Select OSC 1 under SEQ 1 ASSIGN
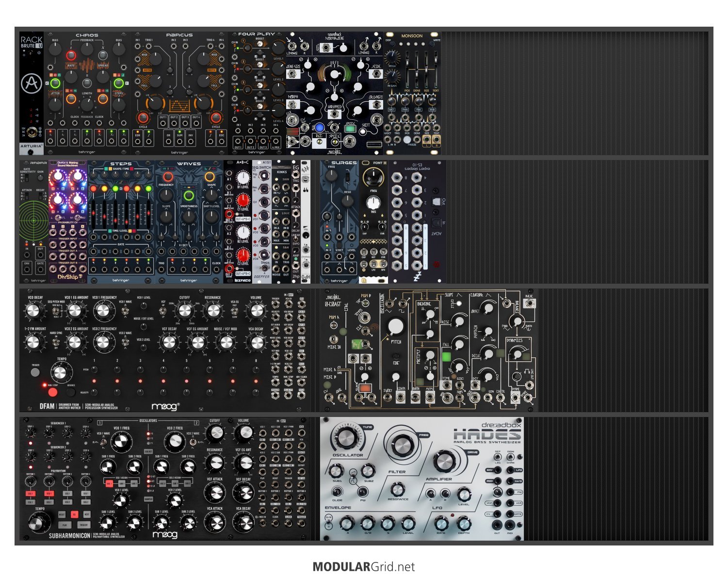The image size is (728, 577). click(109, 483)
